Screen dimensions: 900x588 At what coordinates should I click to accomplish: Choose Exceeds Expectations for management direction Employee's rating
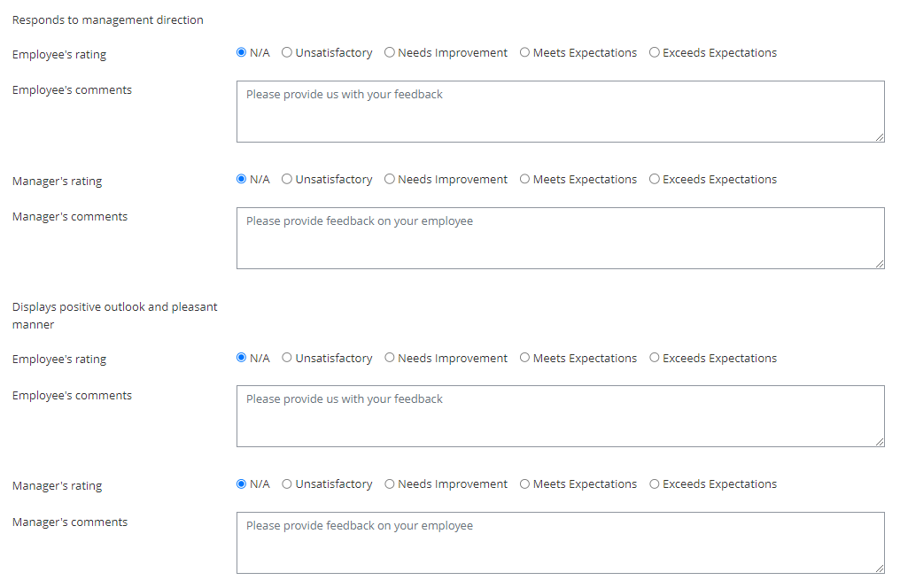(655, 53)
